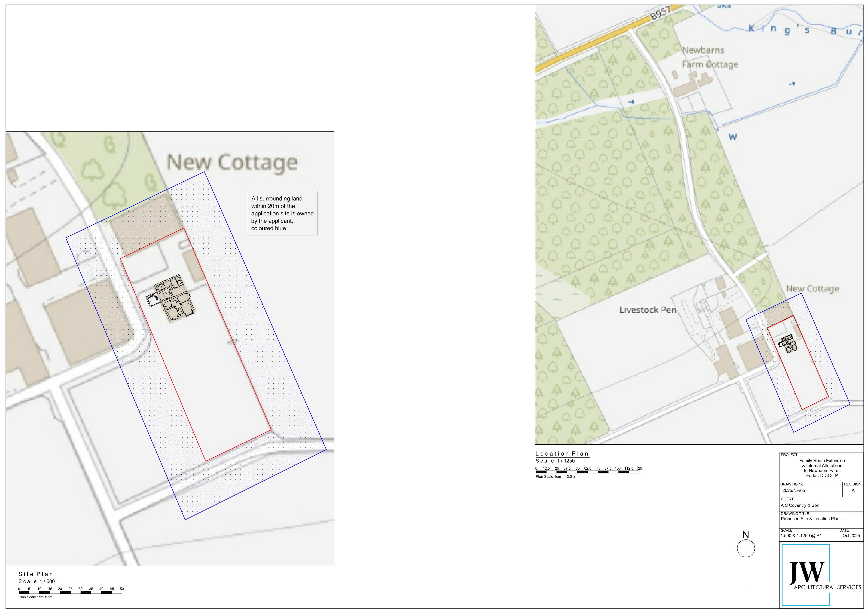Click 'Scale 1 / 1250' label

[555, 461]
